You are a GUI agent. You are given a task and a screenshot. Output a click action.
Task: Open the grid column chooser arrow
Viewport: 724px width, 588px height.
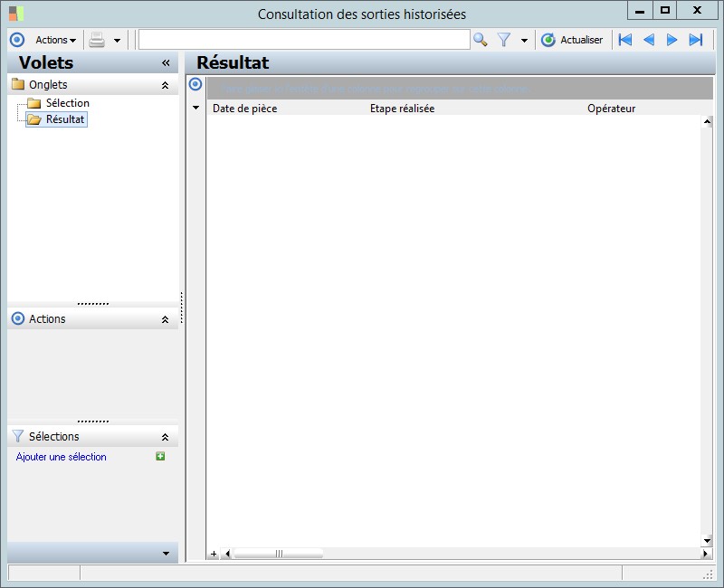click(x=195, y=108)
